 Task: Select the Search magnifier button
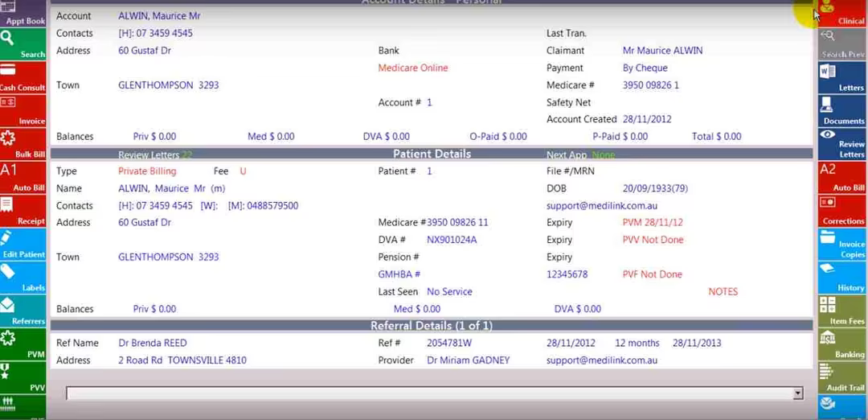(x=23, y=44)
